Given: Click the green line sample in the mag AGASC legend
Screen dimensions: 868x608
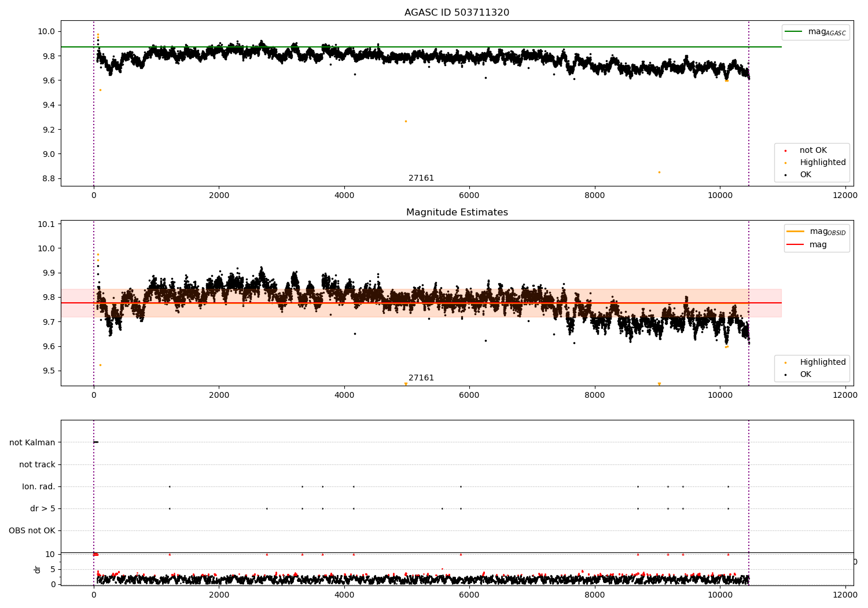Looking at the screenshot, I should 793,32.
